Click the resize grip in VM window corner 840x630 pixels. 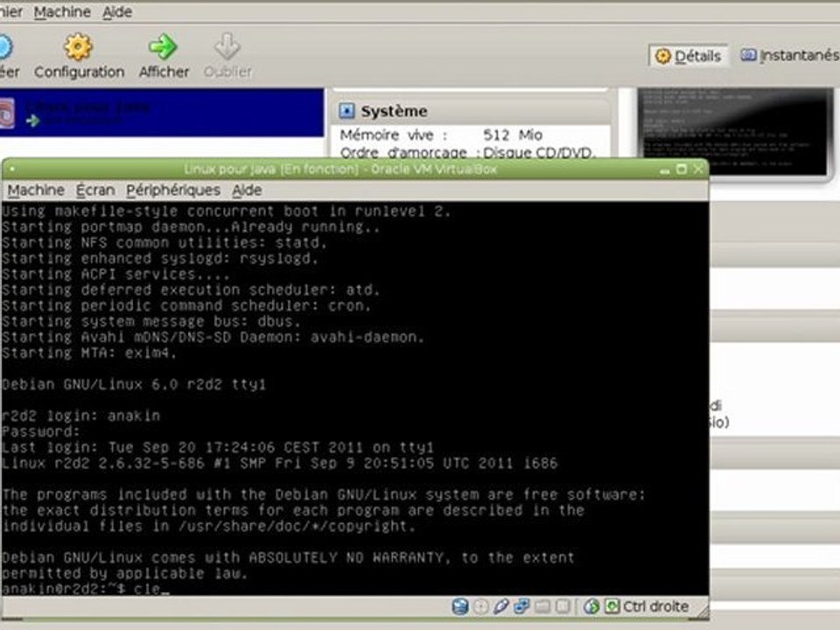(702, 610)
